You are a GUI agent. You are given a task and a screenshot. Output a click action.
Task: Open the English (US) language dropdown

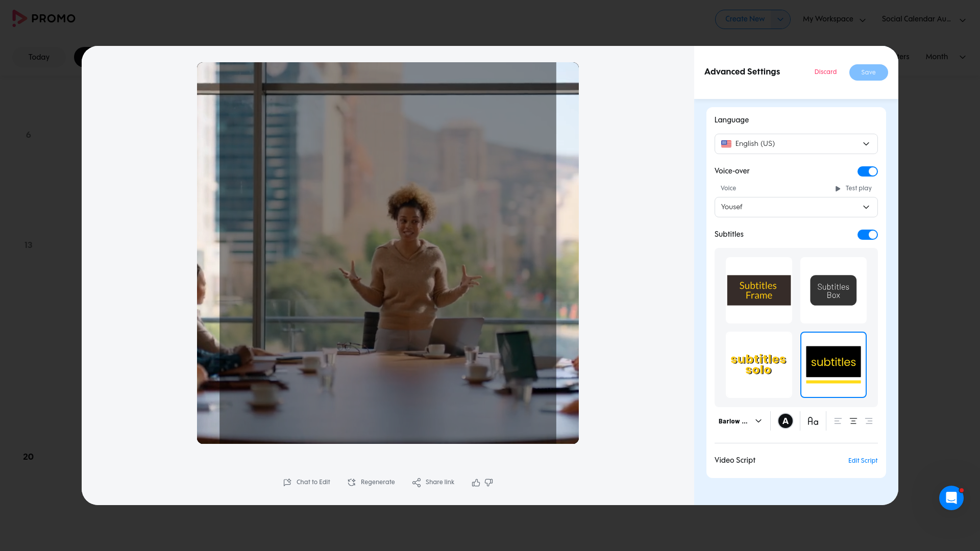[796, 144]
